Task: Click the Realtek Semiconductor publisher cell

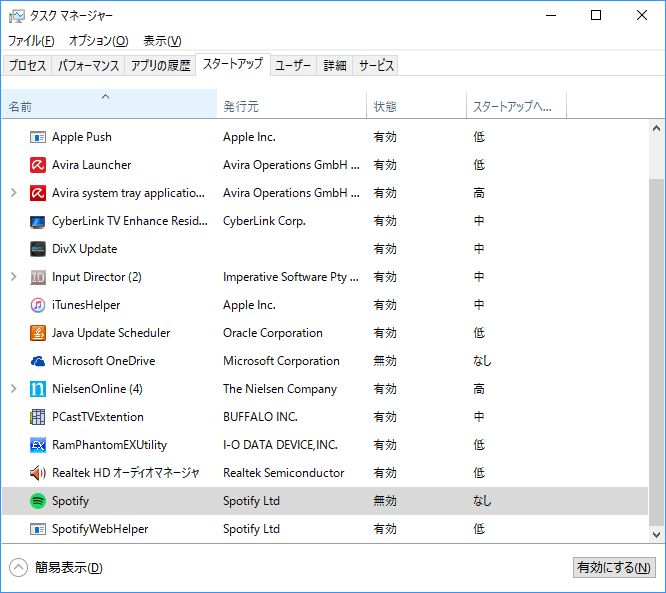Action: [284, 474]
